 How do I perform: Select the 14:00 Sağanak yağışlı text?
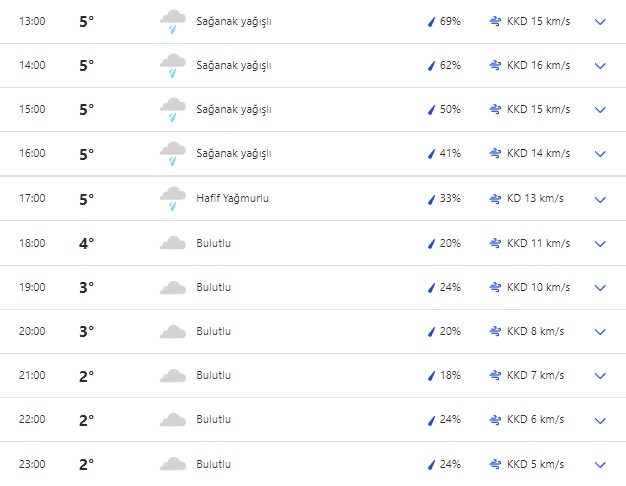point(233,66)
